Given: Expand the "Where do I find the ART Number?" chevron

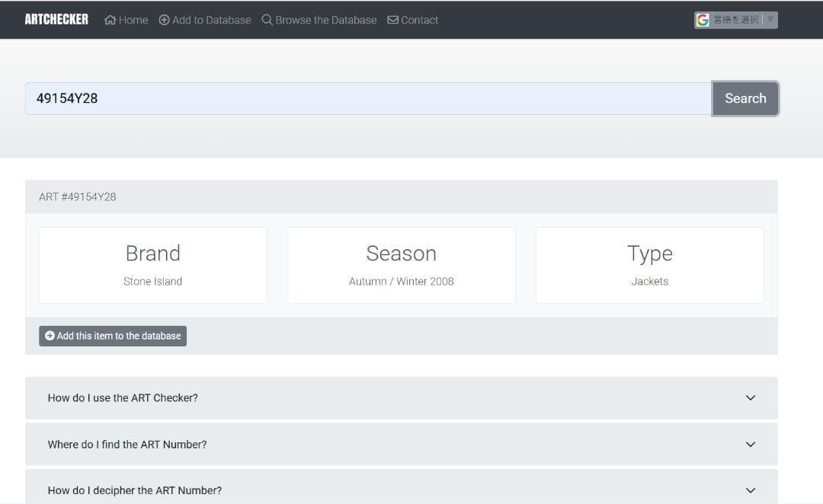Looking at the screenshot, I should click(x=751, y=445).
